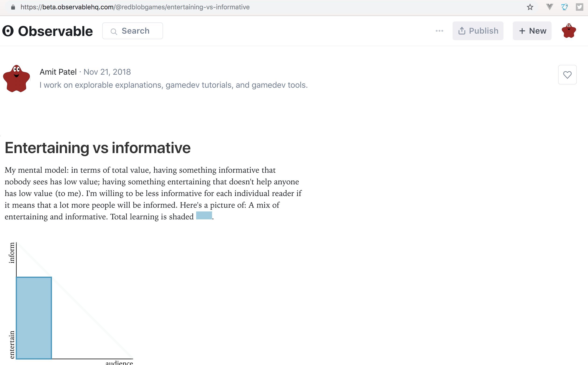Click the blue bird extension icon

pos(564,7)
